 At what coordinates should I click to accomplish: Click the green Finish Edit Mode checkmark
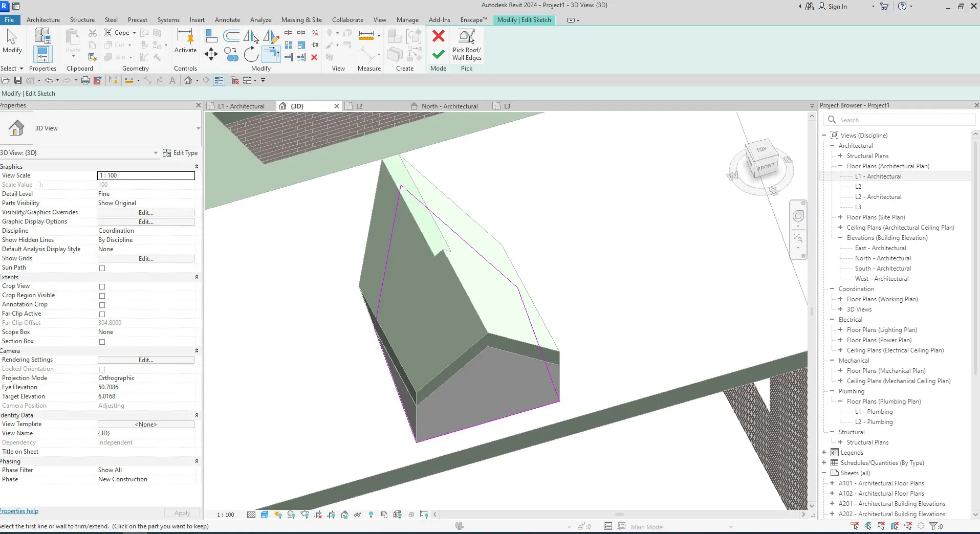tap(438, 54)
